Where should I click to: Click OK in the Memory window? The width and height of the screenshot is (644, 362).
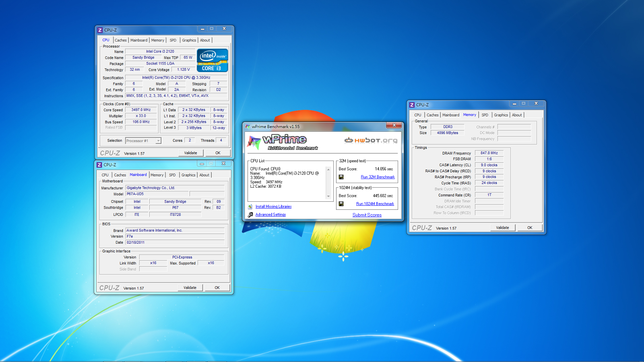point(530,228)
